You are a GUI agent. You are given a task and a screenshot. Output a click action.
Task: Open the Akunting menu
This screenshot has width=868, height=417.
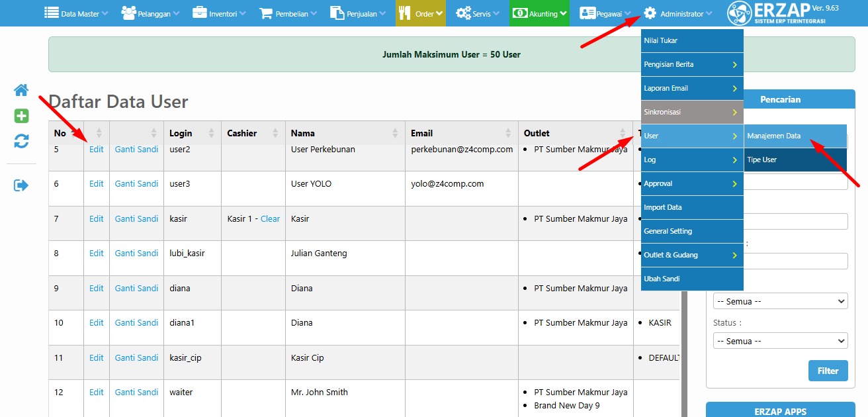[539, 14]
